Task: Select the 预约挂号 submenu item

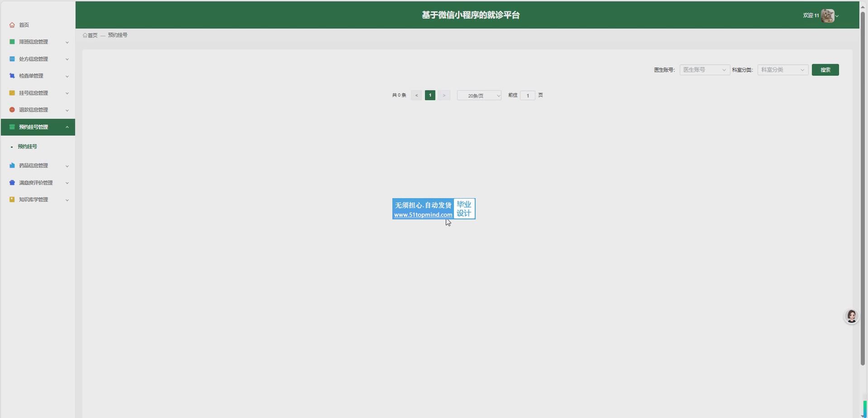Action: [28, 147]
